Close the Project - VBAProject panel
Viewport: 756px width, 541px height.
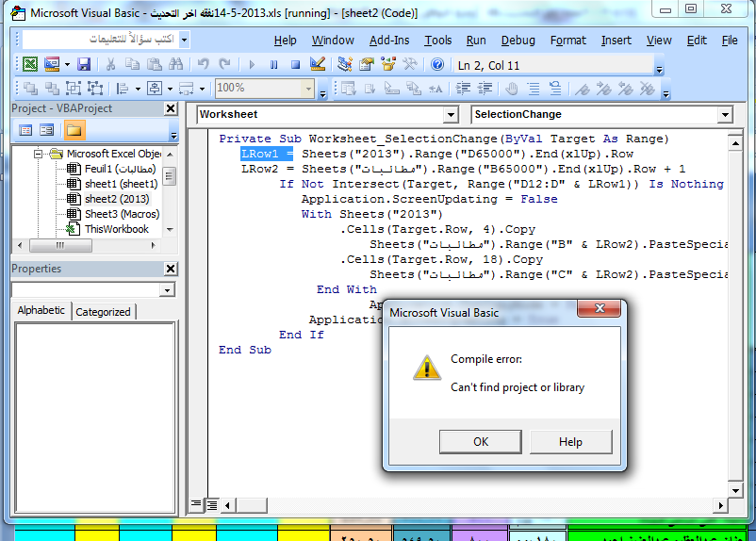point(171,108)
